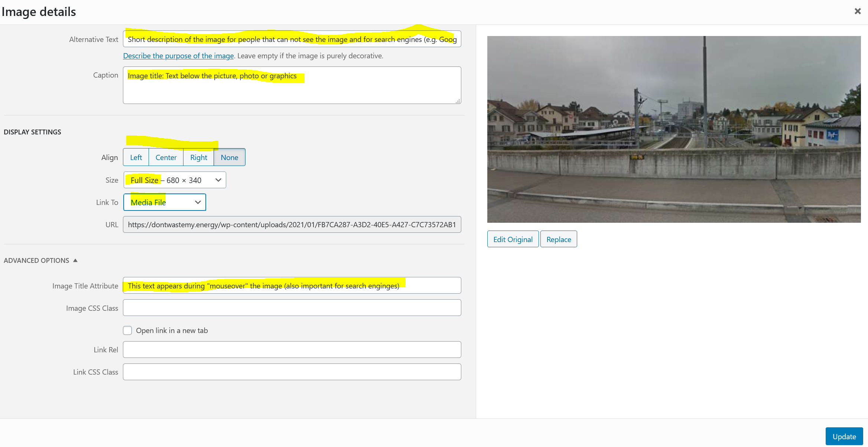This screenshot has height=447, width=868.
Task: Select the URL input field
Action: (x=292, y=225)
